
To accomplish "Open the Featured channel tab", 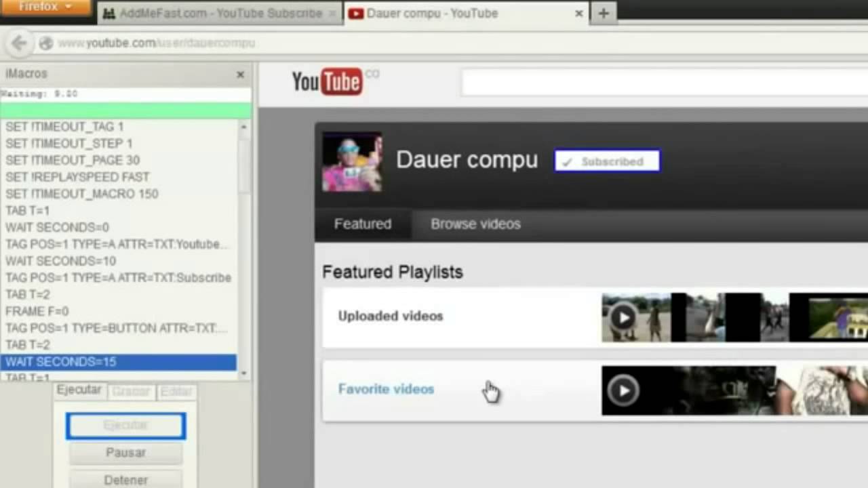I will (x=363, y=224).
